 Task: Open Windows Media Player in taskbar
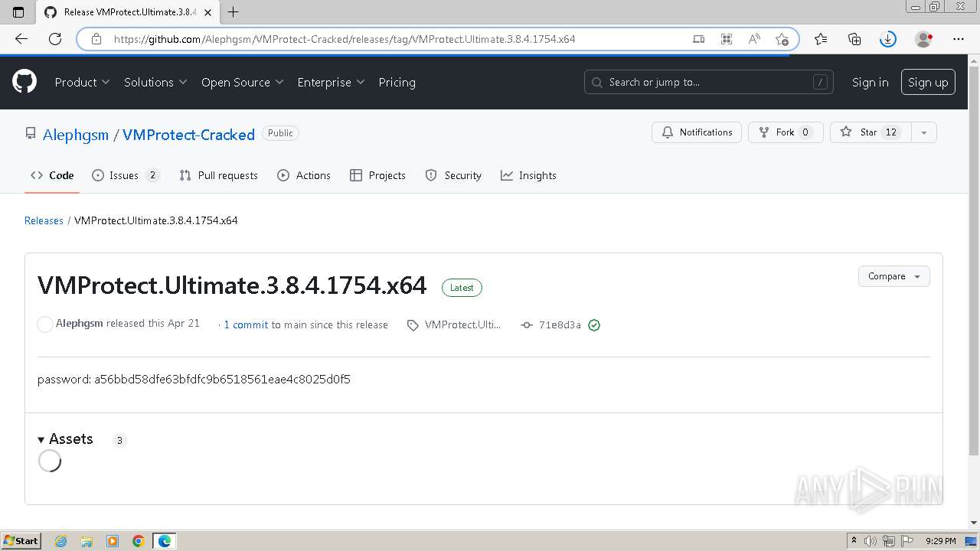113,541
